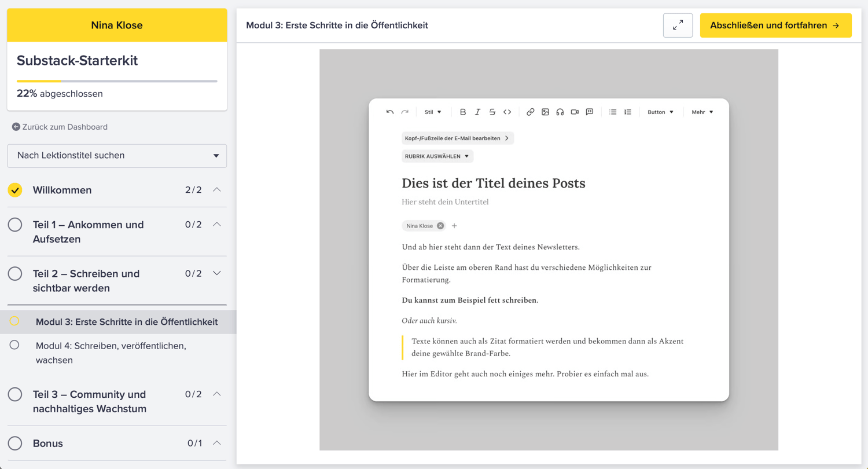This screenshot has height=469, width=868.
Task: Go back via Zurück zum Dashboard link
Action: (x=65, y=127)
